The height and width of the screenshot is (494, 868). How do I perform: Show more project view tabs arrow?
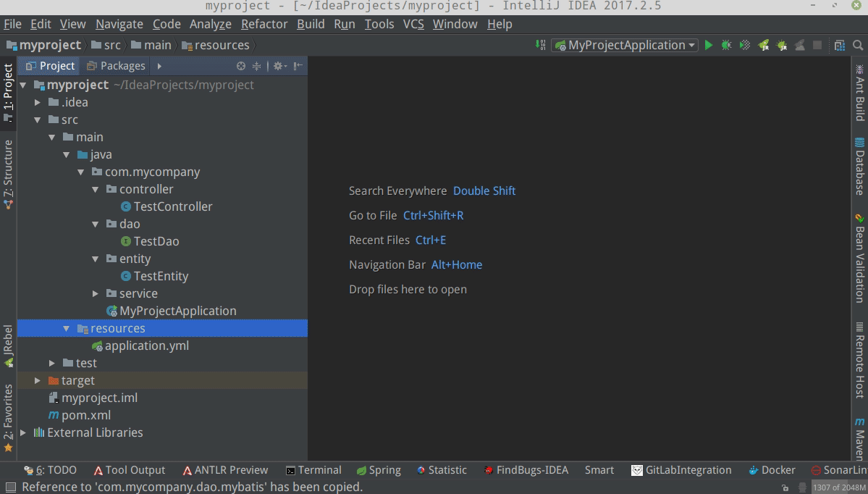click(159, 66)
